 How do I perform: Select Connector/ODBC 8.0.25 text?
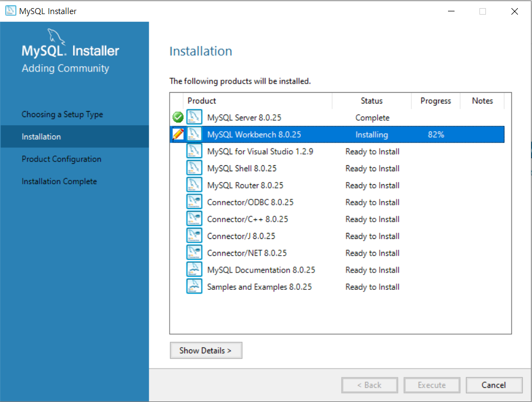tap(250, 203)
